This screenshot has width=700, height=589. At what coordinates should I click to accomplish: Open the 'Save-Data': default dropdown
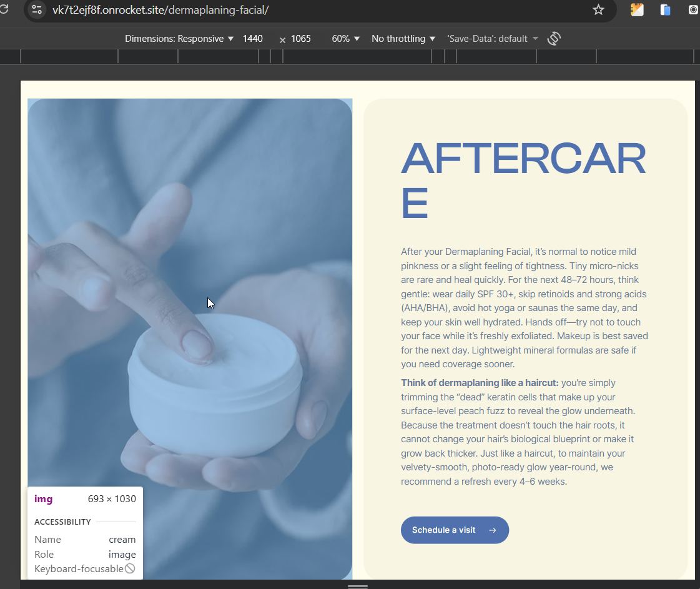[x=493, y=38]
